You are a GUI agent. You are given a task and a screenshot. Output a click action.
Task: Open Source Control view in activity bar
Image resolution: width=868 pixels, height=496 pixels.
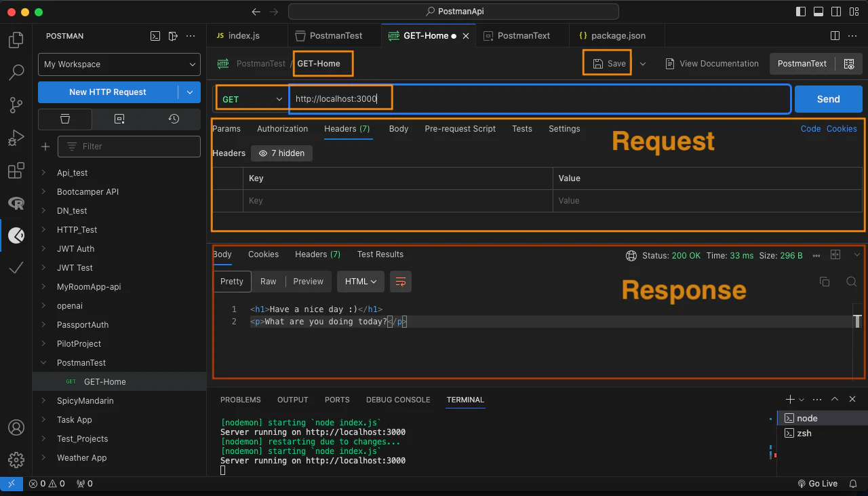[16, 104]
